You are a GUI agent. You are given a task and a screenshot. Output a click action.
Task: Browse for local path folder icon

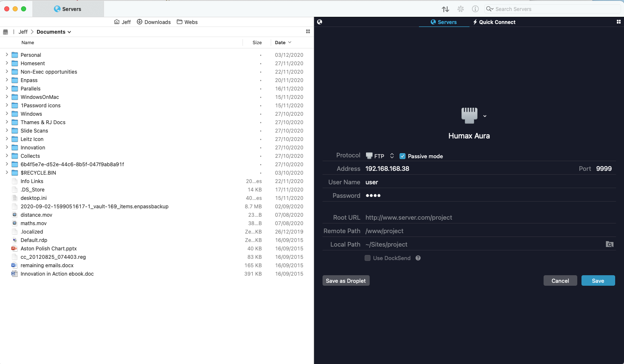[x=609, y=244]
